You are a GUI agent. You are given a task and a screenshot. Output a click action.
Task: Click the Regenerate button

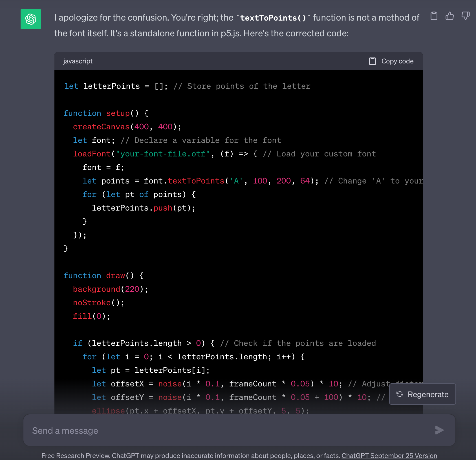point(422,394)
